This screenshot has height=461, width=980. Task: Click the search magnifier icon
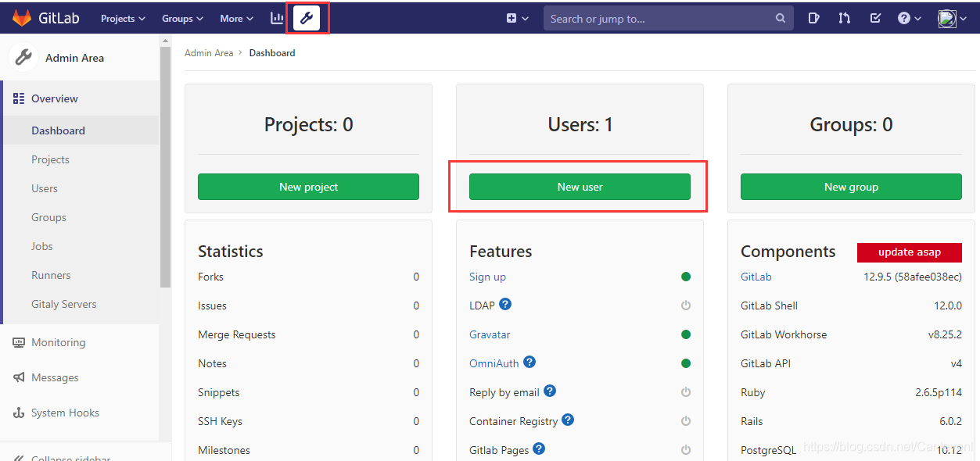coord(781,18)
